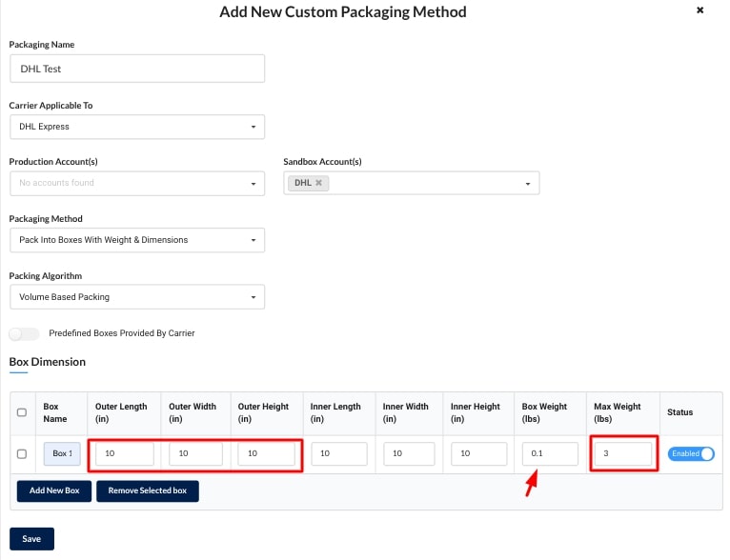Check the Box 1 row checkbox
The image size is (730, 560).
coord(22,454)
